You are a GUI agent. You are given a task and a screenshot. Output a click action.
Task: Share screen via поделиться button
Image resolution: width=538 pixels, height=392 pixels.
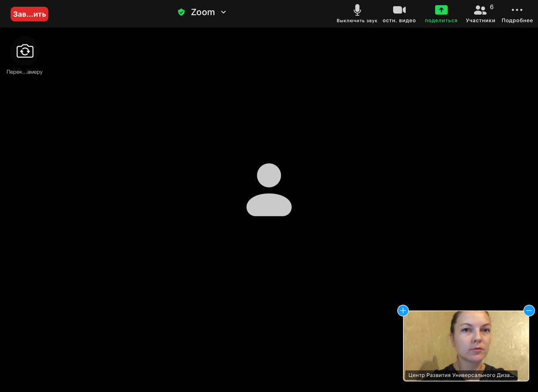coord(441,14)
